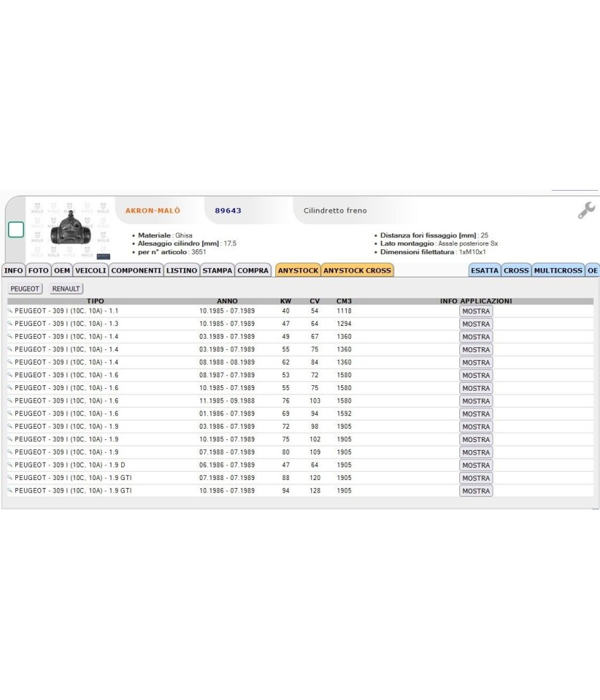Click MOSTRA for the 1294 cm3 row
The image size is (600, 700).
tap(476, 324)
